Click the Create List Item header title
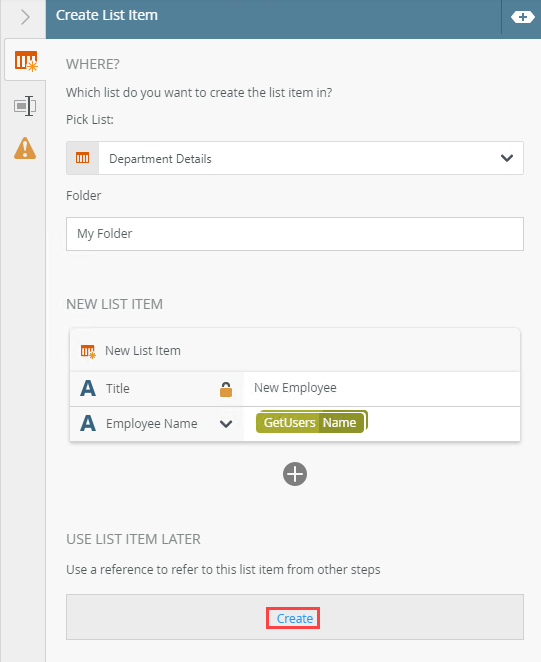 click(107, 16)
